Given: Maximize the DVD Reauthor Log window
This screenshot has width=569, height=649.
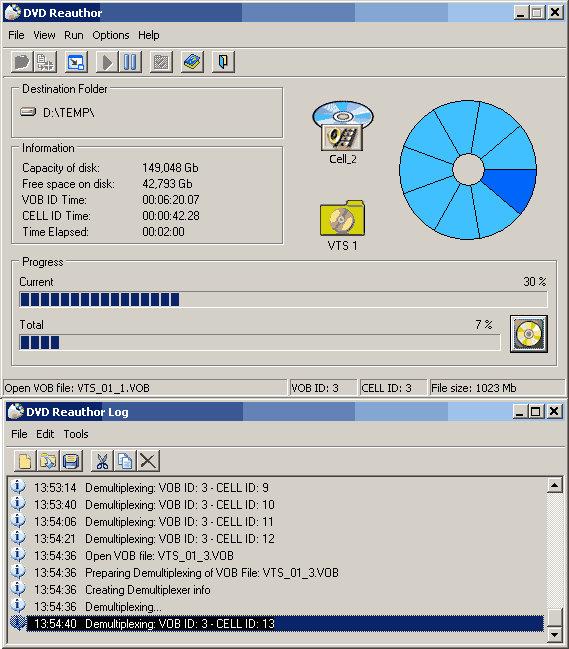Looking at the screenshot, I should tap(535, 411).
